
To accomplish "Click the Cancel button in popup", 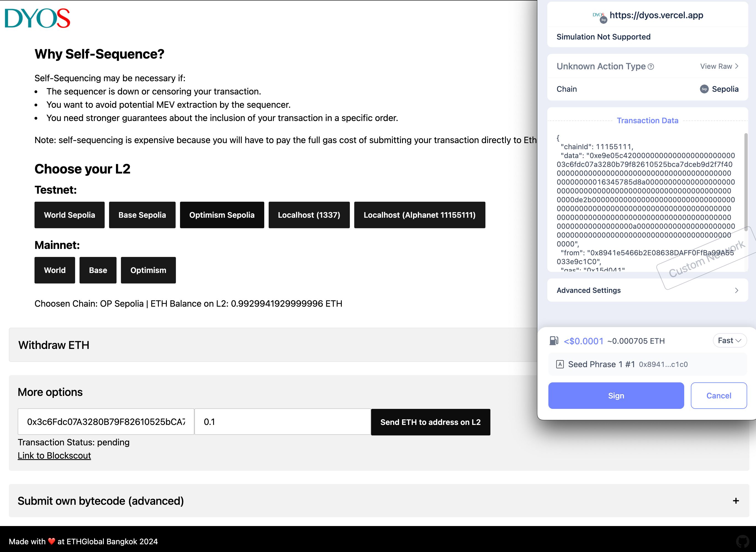I will tap(718, 395).
